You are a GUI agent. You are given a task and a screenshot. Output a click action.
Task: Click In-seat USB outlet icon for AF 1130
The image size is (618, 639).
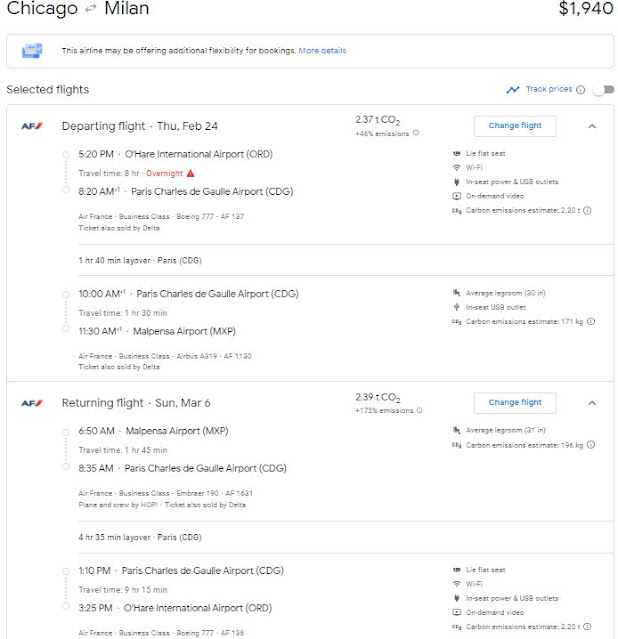[457, 307]
